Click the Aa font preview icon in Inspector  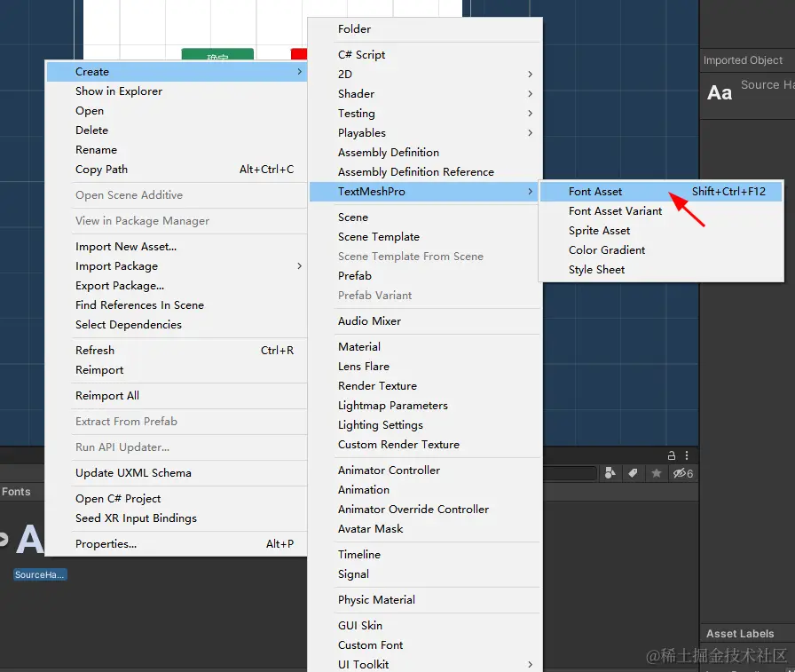click(x=720, y=93)
